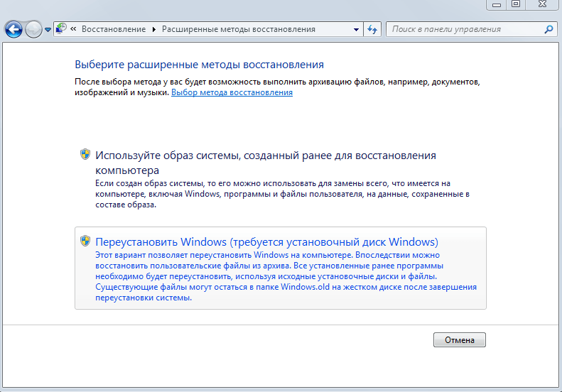
Task: Open Восстановление breadcrumb item
Action: pyautogui.click(x=114, y=29)
